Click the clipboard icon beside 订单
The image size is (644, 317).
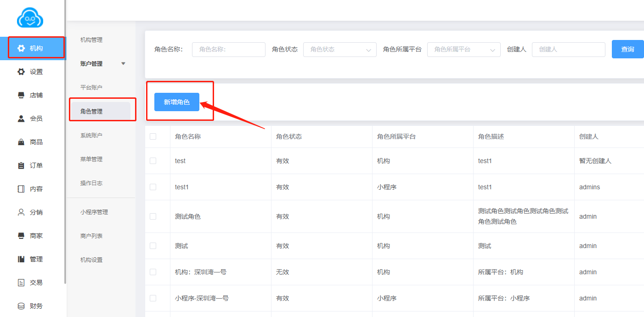(x=21, y=165)
